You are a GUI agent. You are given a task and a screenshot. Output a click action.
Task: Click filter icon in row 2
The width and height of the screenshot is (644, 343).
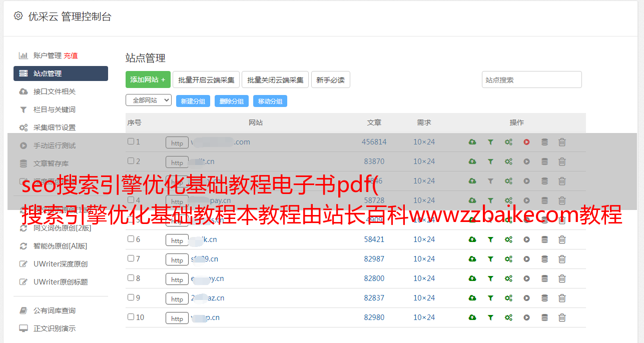[490, 161]
